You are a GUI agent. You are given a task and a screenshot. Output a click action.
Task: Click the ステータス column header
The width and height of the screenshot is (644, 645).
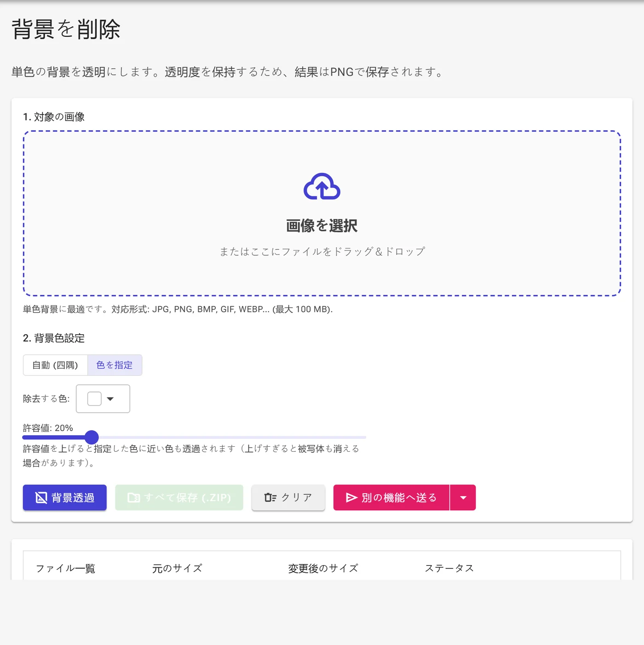pyautogui.click(x=449, y=568)
